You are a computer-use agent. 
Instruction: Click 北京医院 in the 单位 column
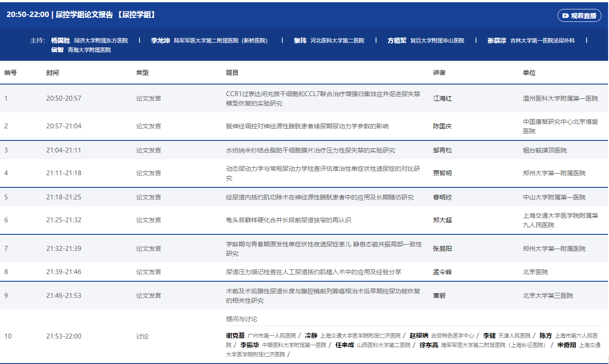535,272
